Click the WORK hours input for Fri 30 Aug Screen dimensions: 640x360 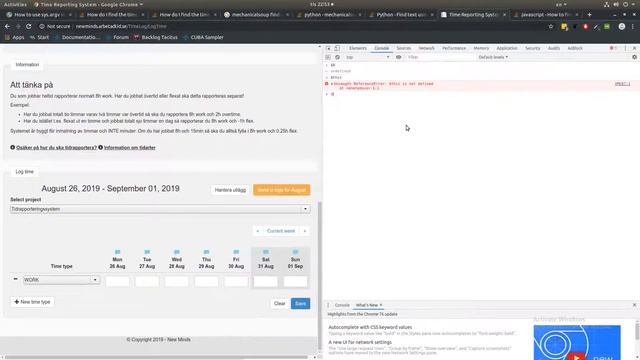pos(236,281)
